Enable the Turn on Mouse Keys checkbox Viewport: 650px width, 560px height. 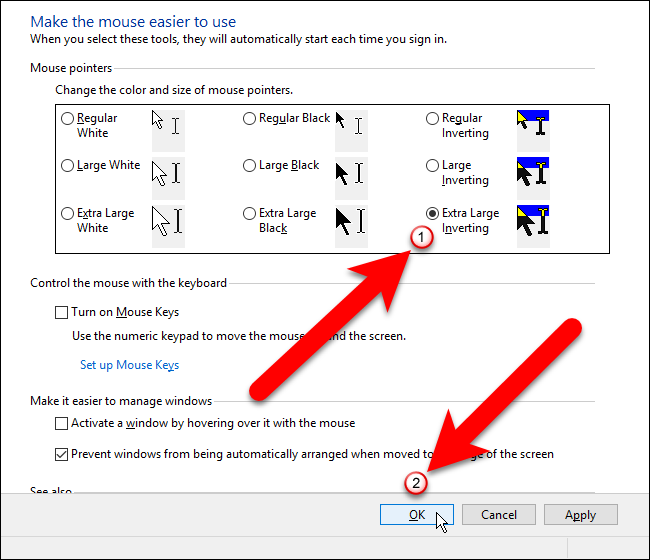point(62,313)
